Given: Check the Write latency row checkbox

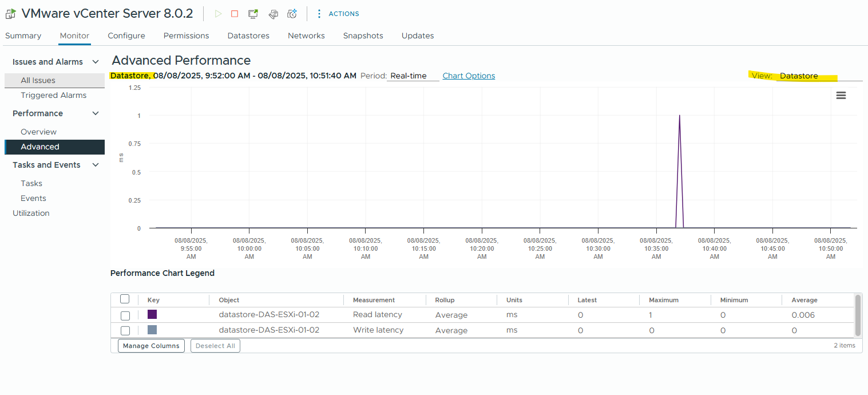Looking at the screenshot, I should 125,330.
